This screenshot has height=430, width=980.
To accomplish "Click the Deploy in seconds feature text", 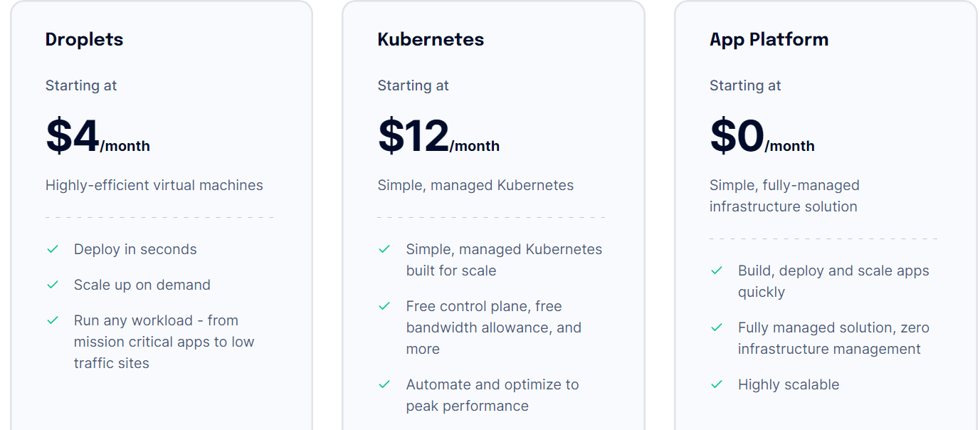I will coord(135,249).
